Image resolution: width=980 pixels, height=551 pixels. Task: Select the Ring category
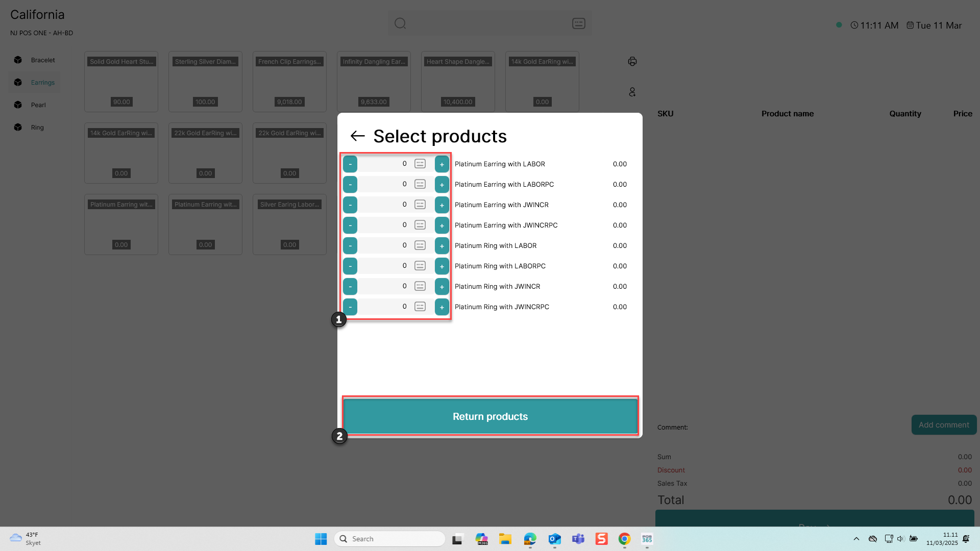point(34,128)
